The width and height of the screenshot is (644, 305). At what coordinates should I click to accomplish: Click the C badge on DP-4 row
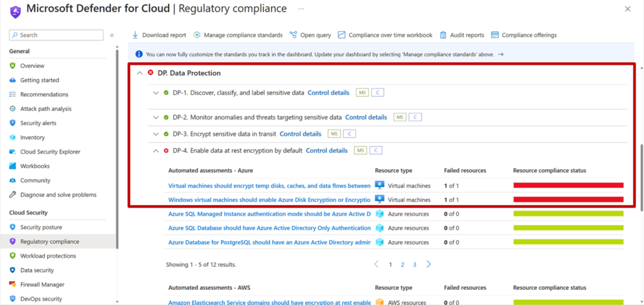(376, 151)
